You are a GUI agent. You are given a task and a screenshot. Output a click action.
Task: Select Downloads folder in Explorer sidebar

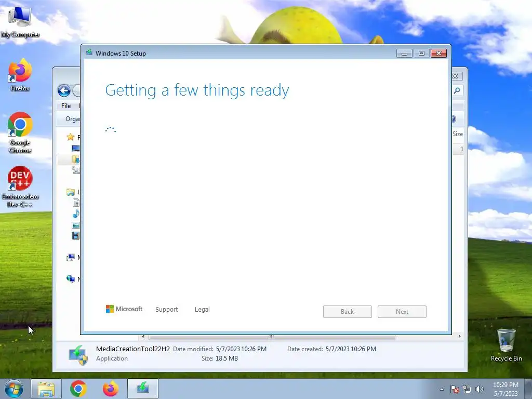[76, 159]
